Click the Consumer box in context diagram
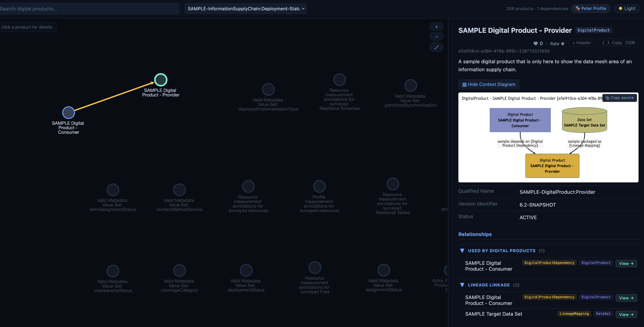Screen dimensions: 644x327 point(520,120)
